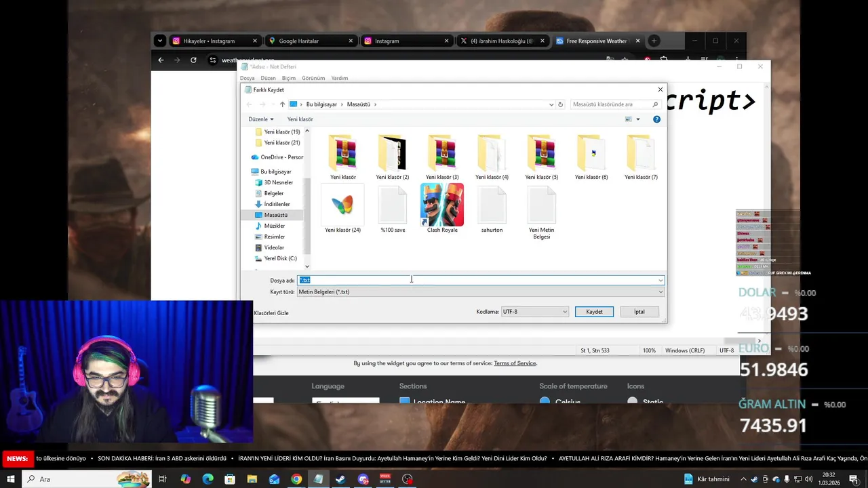Select Yeni klasör (19) in tree
The image size is (868, 488).
pos(277,131)
